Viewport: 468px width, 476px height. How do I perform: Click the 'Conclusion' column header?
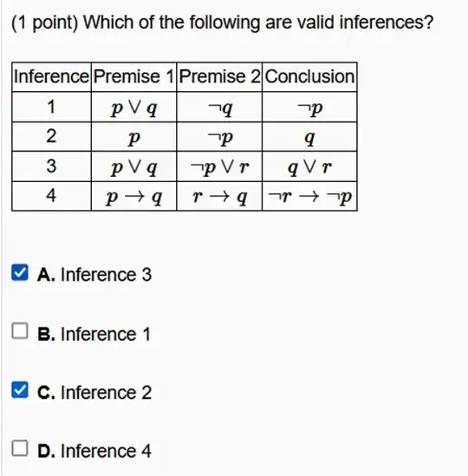309,77
